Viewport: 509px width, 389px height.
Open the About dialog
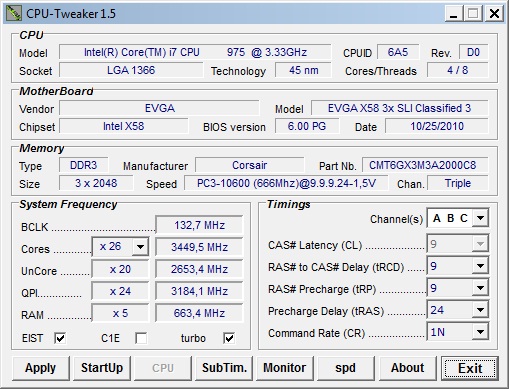point(407,368)
